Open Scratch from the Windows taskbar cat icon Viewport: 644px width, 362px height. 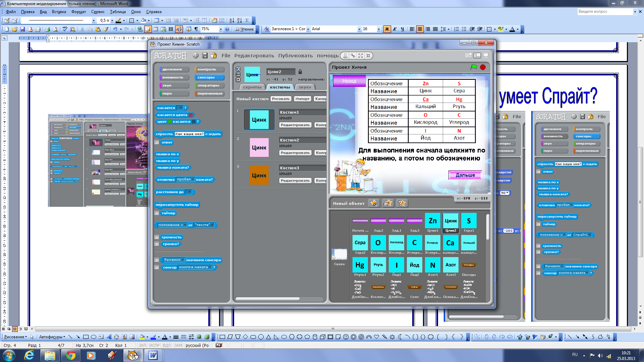pyautogui.click(x=133, y=355)
